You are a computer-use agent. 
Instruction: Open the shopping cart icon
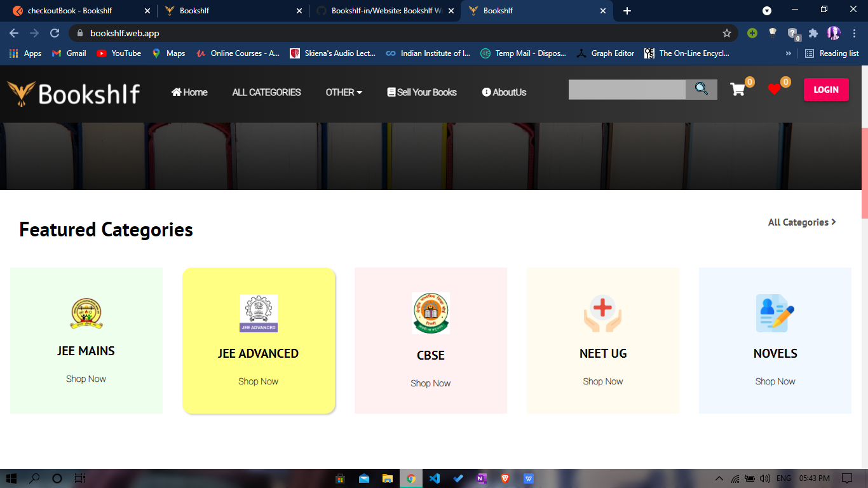point(737,90)
